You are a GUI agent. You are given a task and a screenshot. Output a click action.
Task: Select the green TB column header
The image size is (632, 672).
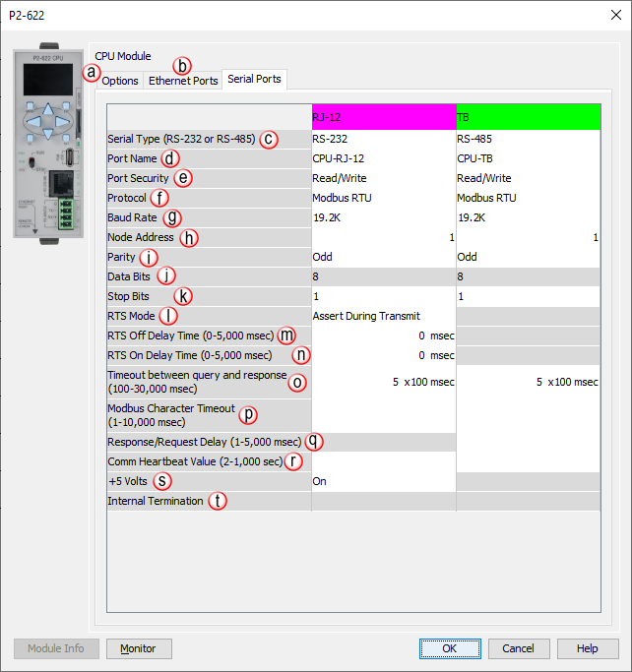tap(528, 117)
